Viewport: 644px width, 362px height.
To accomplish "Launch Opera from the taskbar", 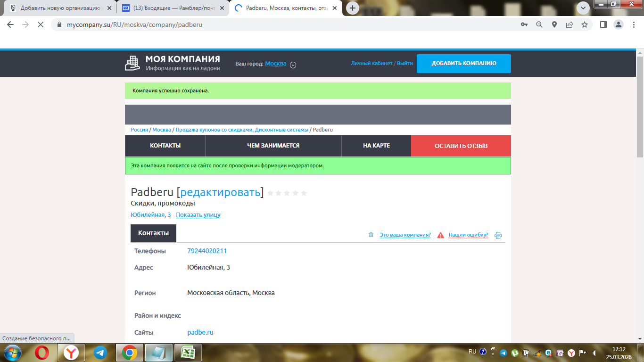I will pyautogui.click(x=42, y=353).
